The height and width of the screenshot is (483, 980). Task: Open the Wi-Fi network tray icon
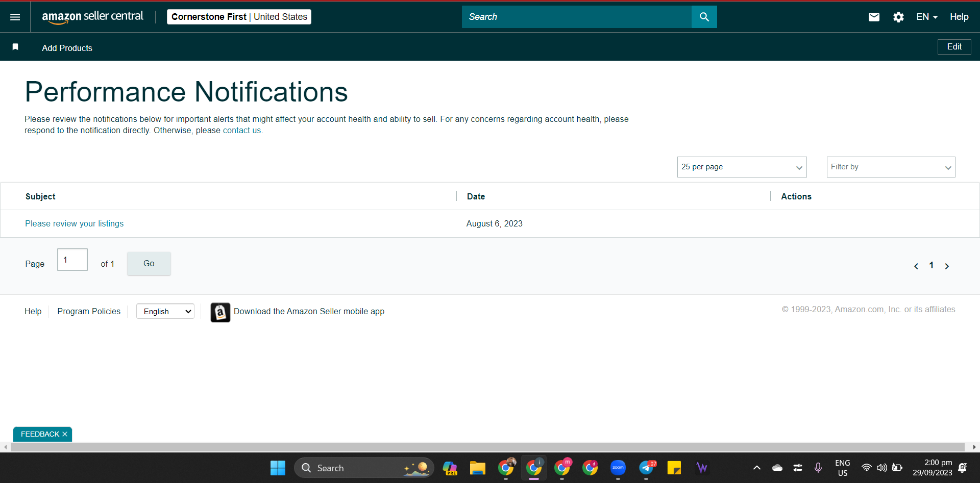tap(866, 468)
